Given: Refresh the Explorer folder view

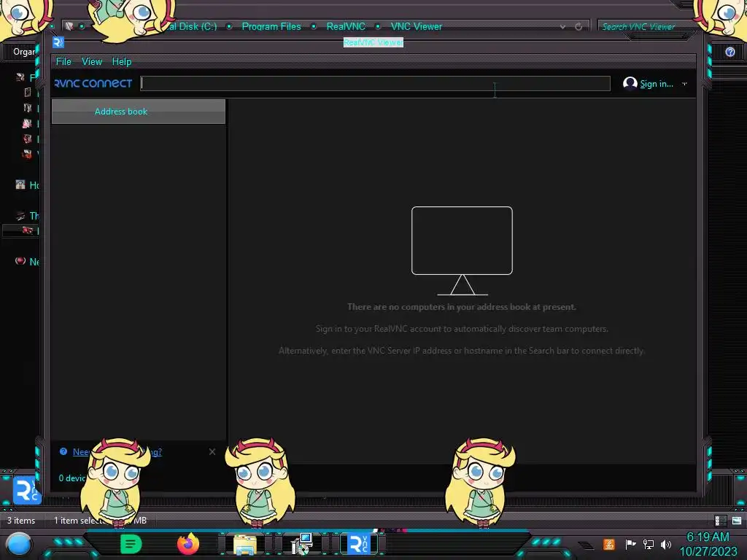Looking at the screenshot, I should (x=578, y=27).
